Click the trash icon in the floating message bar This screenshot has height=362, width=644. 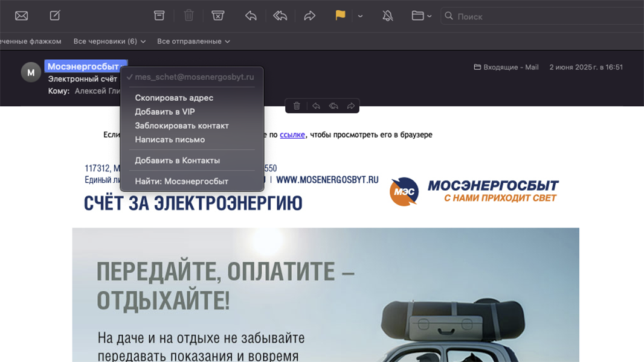[x=297, y=106]
